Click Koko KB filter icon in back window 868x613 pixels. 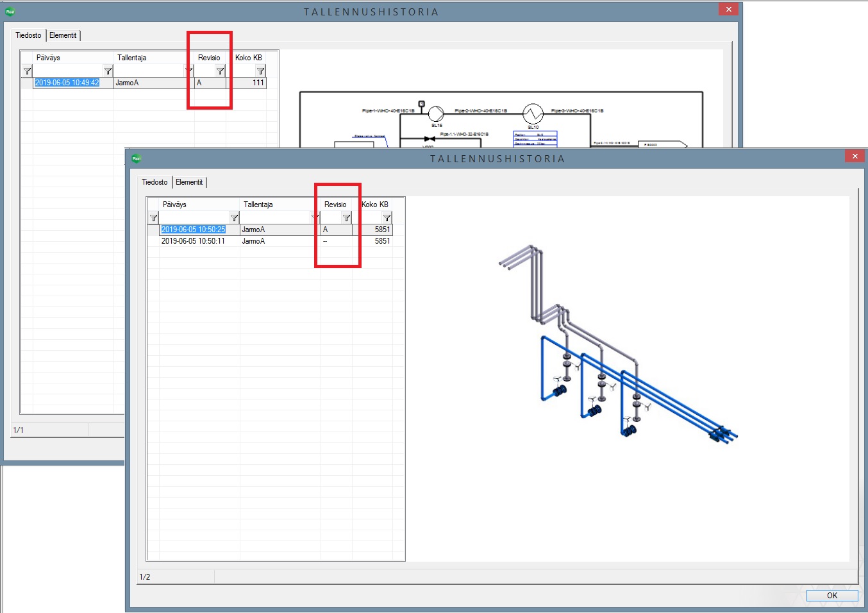click(260, 71)
